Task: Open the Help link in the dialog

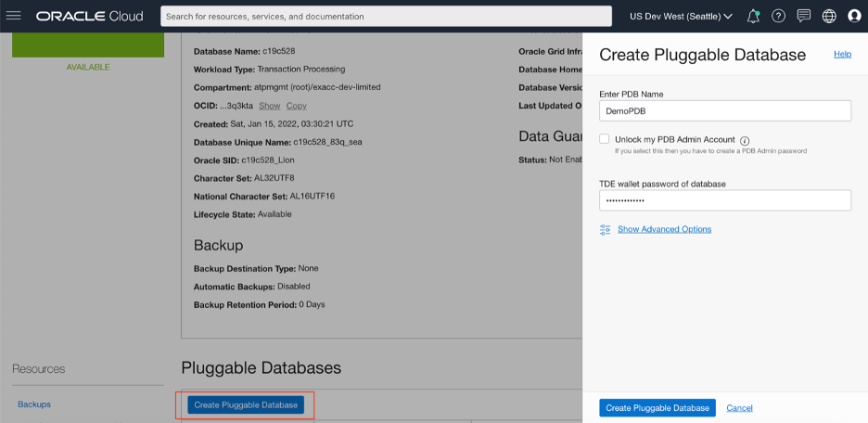Action: tap(843, 54)
